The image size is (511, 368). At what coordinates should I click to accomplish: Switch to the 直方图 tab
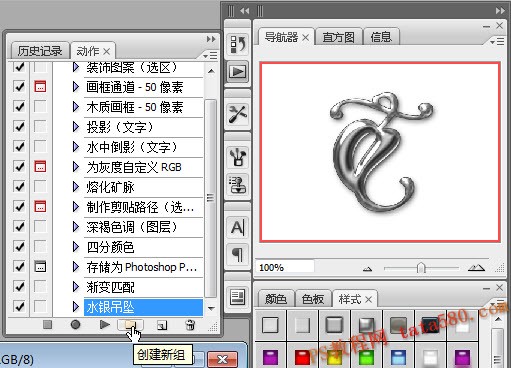click(x=338, y=37)
